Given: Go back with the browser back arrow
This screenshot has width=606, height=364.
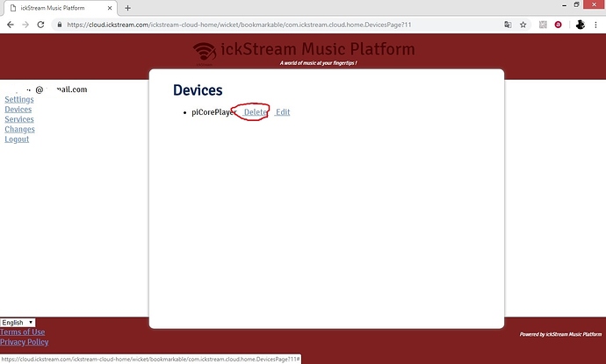Looking at the screenshot, I should 11,25.
